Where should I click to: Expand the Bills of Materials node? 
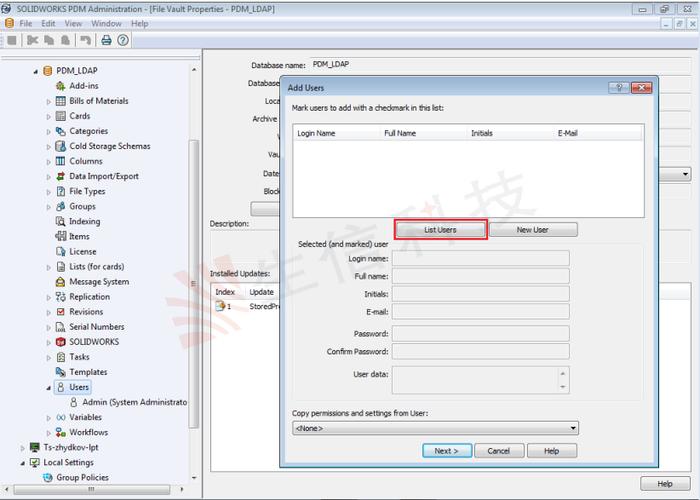(48, 101)
